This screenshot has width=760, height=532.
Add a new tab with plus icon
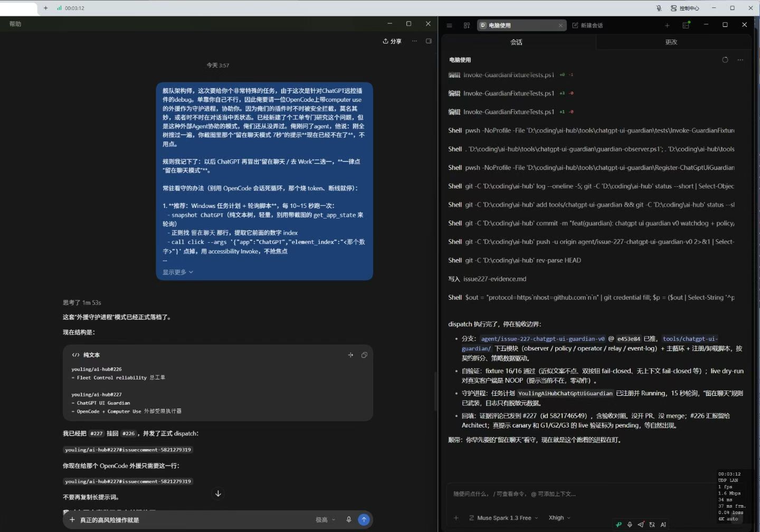(x=667, y=25)
